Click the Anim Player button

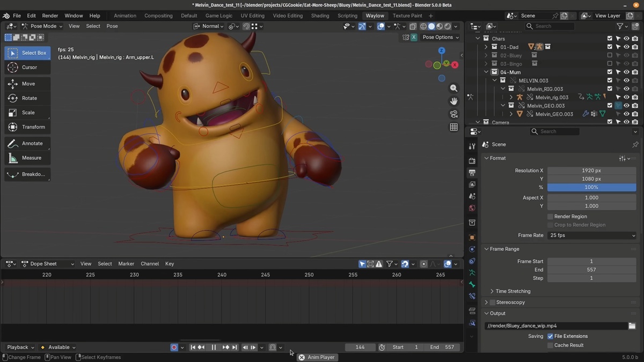[x=317, y=357]
